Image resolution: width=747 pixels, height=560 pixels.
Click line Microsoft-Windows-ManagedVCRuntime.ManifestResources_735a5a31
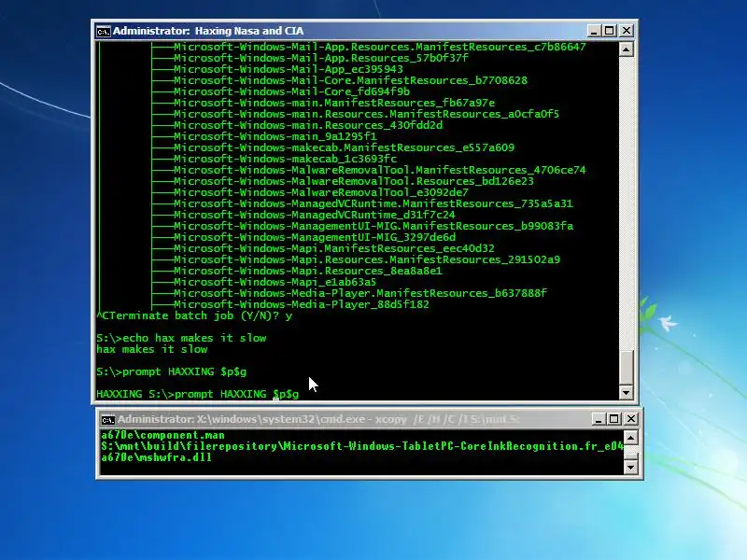pos(373,203)
